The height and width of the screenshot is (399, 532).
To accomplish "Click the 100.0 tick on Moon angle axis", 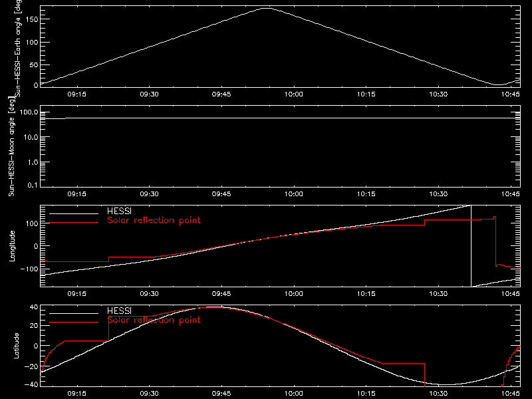I will (29, 112).
